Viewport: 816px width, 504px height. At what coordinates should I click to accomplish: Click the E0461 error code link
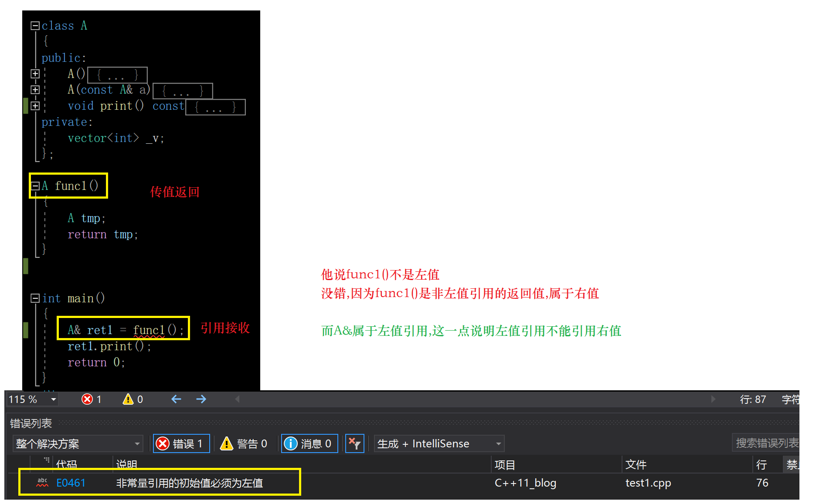[71, 483]
